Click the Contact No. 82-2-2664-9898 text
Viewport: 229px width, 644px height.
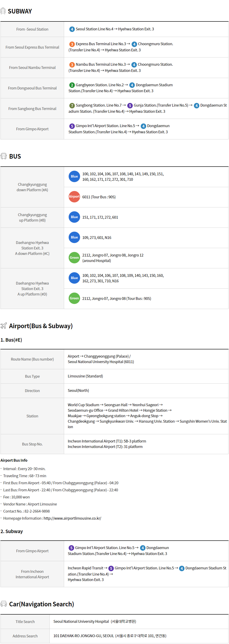pyautogui.click(x=26, y=511)
